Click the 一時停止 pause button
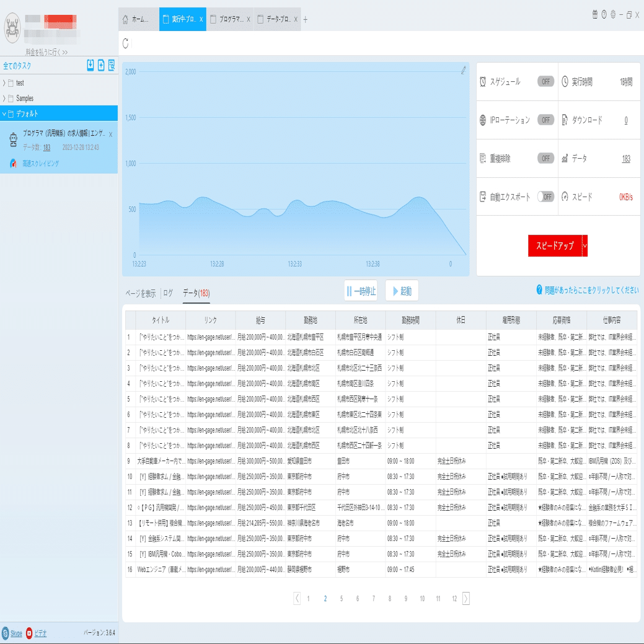 tap(361, 291)
